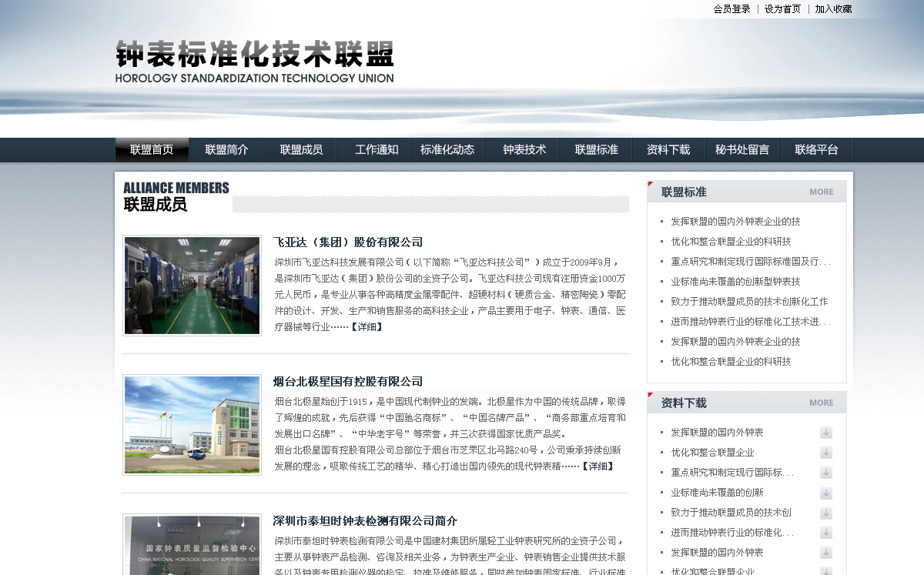
Task: Click 【详细】 link for 飞亚达 description
Action: [x=367, y=327]
